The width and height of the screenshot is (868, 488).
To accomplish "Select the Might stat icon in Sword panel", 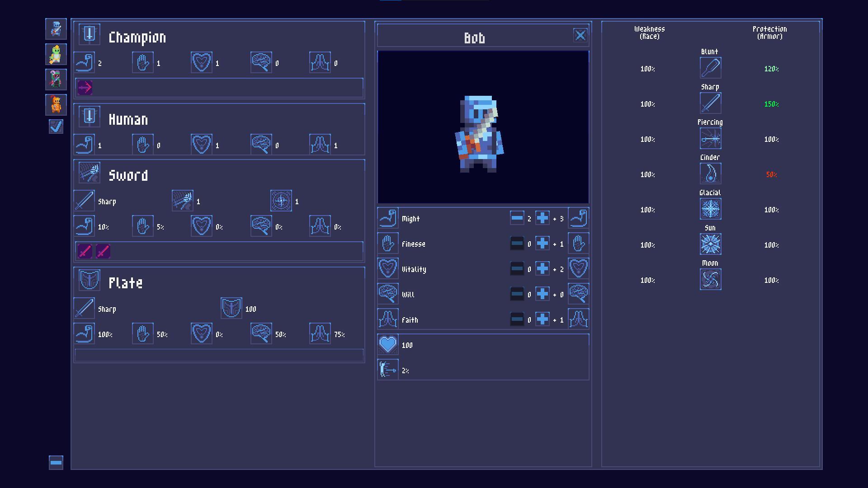I will pyautogui.click(x=84, y=225).
